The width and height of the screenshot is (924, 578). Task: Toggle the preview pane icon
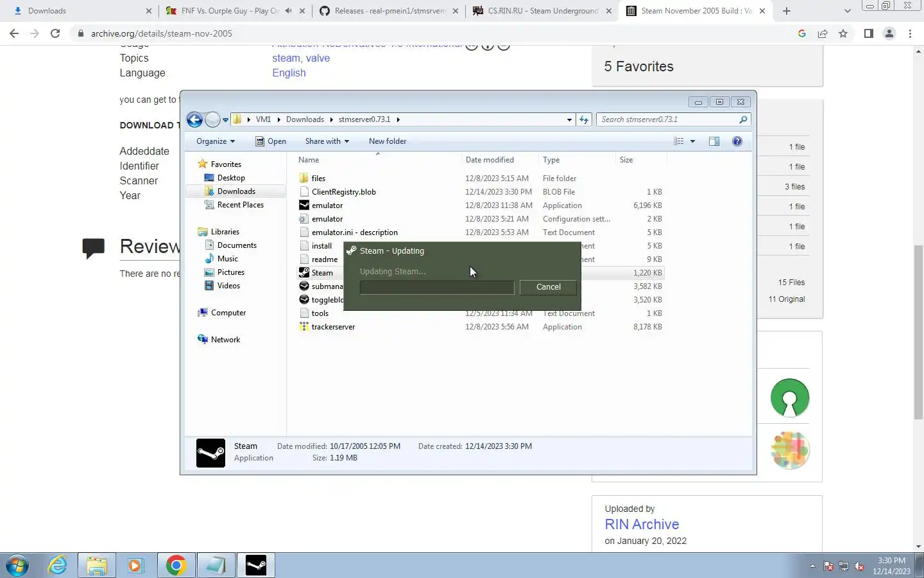click(714, 141)
